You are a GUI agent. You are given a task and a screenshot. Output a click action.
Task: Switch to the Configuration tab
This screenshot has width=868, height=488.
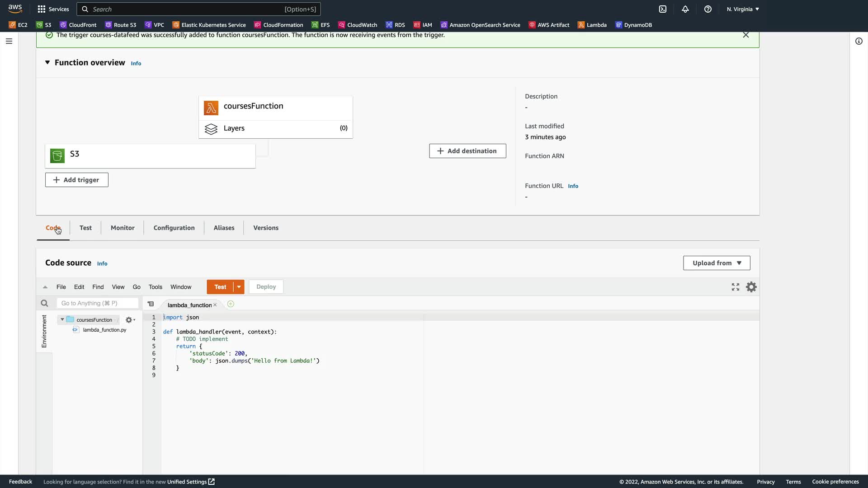(x=174, y=228)
